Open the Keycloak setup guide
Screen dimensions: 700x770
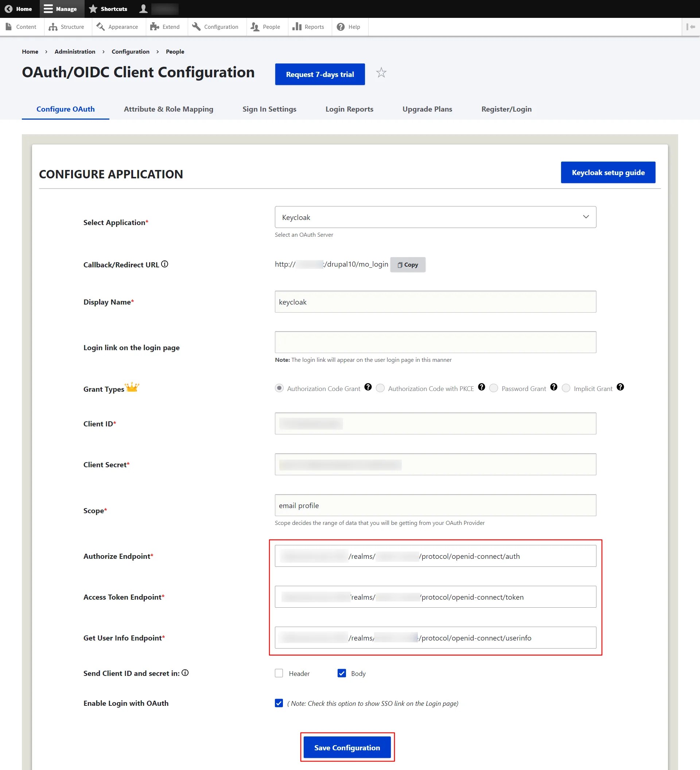point(608,172)
